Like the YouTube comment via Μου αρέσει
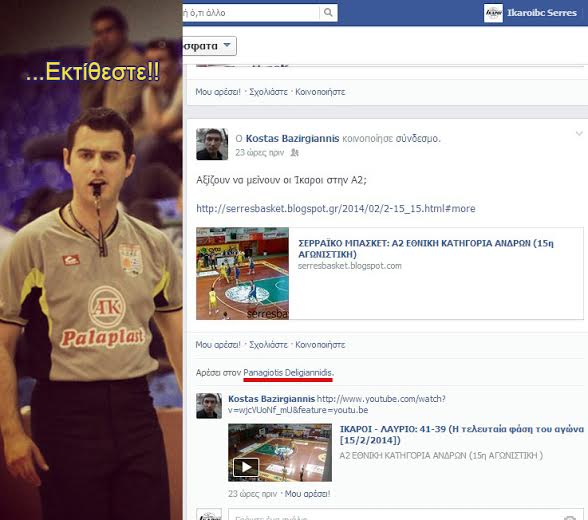 (x=308, y=494)
